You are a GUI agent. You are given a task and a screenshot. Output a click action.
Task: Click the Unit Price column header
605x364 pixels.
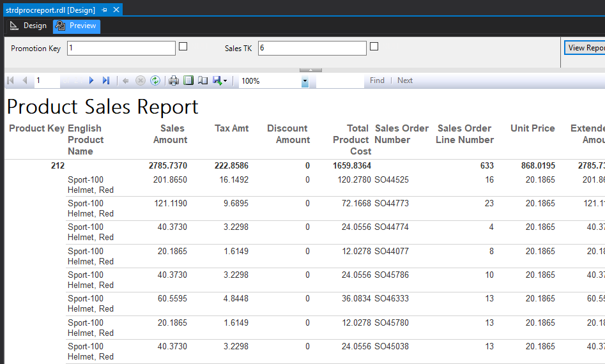(532, 128)
